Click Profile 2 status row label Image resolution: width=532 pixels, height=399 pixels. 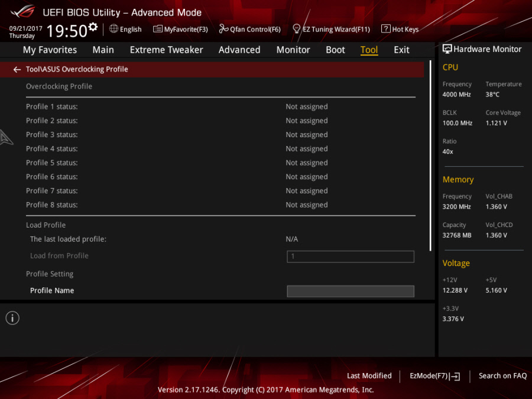point(52,121)
